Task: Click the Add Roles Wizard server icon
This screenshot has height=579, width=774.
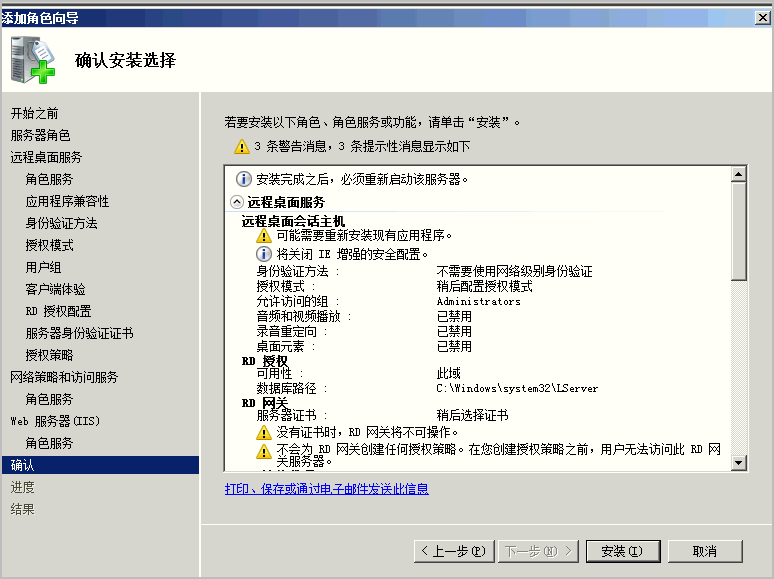Action: coord(33,60)
